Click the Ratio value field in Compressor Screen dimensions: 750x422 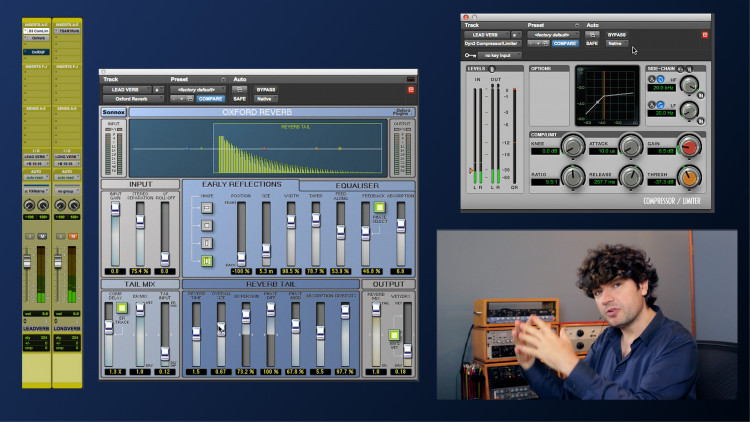[544, 182]
